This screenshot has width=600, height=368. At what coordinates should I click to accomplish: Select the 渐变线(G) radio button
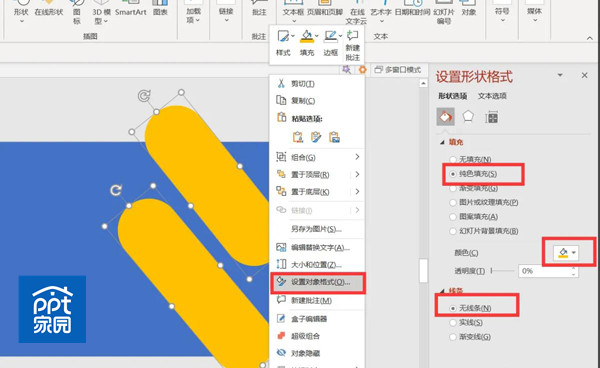click(x=453, y=337)
